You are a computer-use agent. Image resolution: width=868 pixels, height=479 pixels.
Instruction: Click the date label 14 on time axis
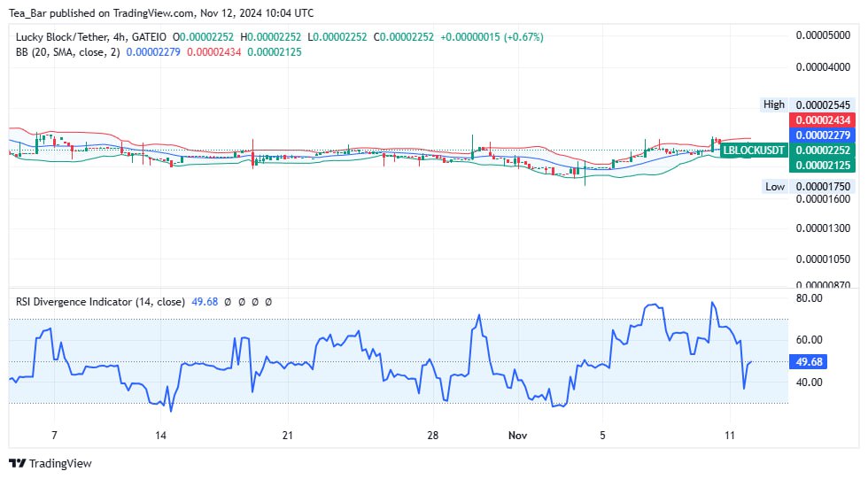[x=160, y=436]
